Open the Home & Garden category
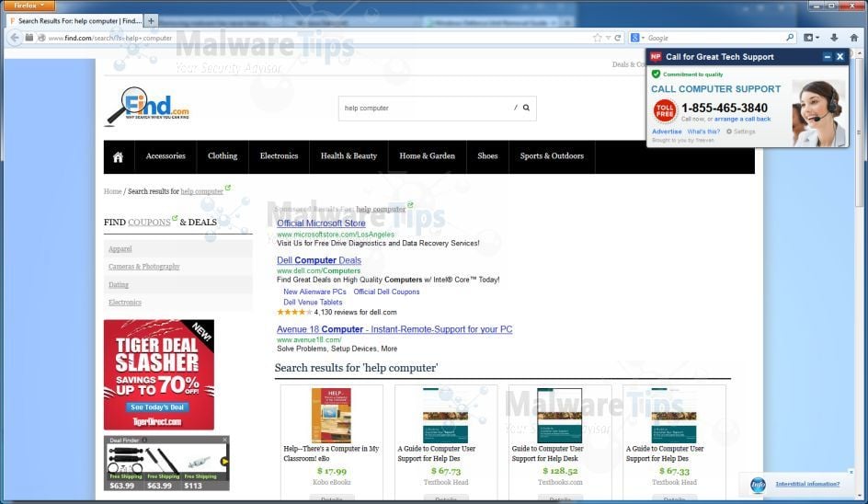868x504 pixels. 428,156
